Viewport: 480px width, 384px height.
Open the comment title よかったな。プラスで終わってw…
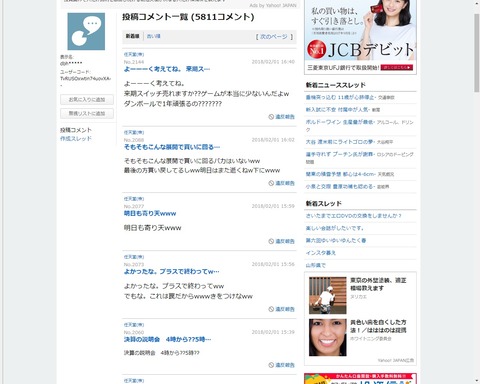(171, 271)
